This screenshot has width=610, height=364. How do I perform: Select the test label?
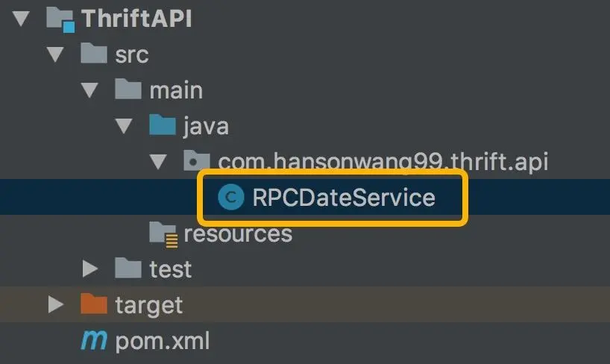click(x=170, y=269)
